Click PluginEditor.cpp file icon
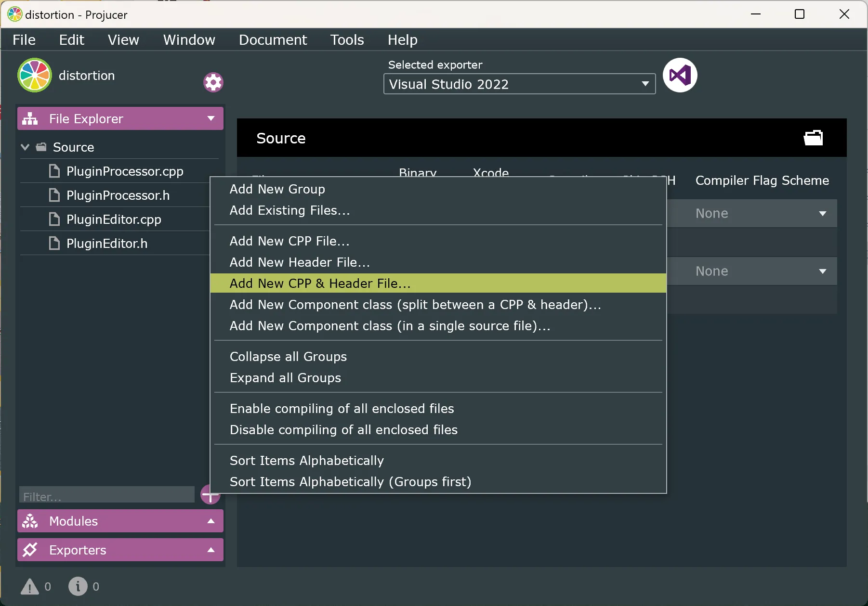Image resolution: width=868 pixels, height=606 pixels. coord(54,219)
